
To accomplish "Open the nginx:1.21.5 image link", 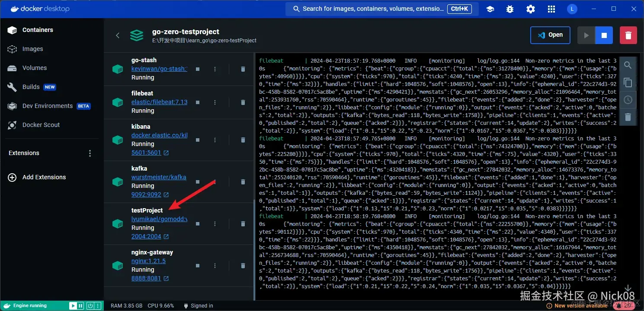I will (148, 261).
